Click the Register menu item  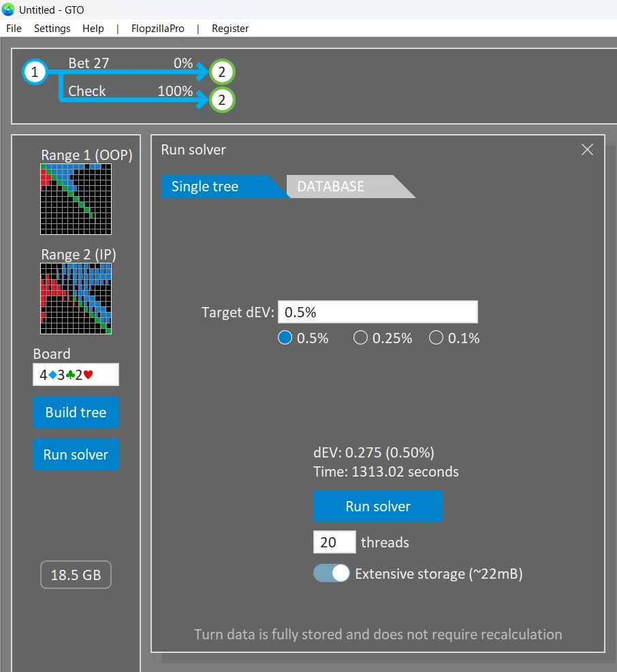point(230,29)
